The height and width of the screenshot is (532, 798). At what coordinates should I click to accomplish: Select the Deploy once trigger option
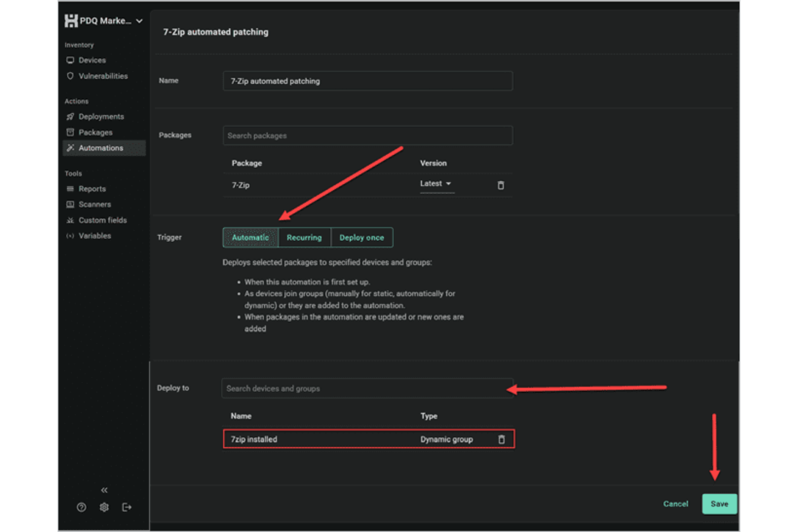(x=362, y=238)
